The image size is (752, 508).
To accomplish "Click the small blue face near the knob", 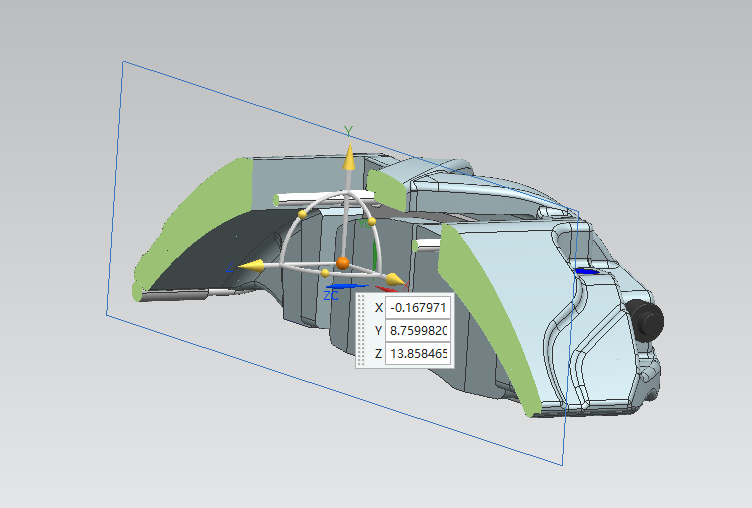I will pos(587,270).
